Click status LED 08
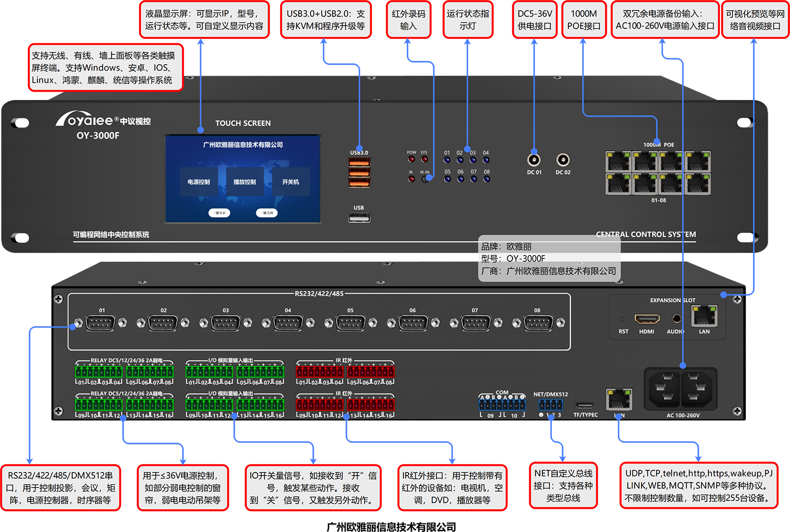Viewport: 790px width, 532px height. (487, 179)
